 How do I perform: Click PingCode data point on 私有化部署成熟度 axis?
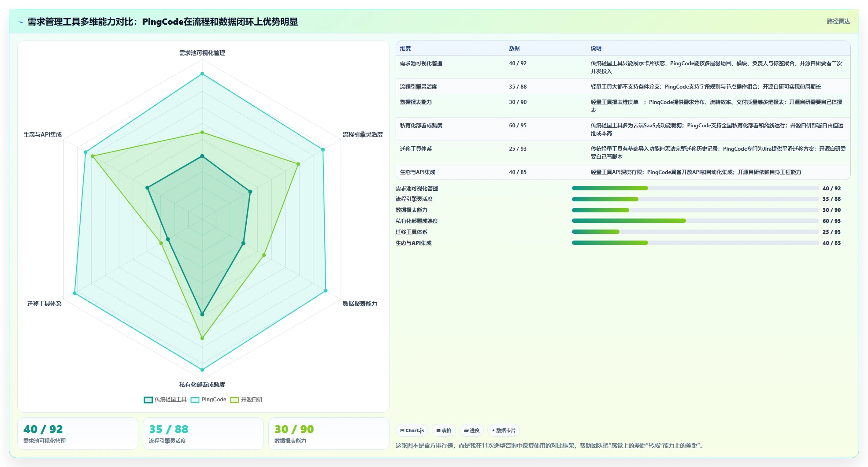[x=202, y=370]
